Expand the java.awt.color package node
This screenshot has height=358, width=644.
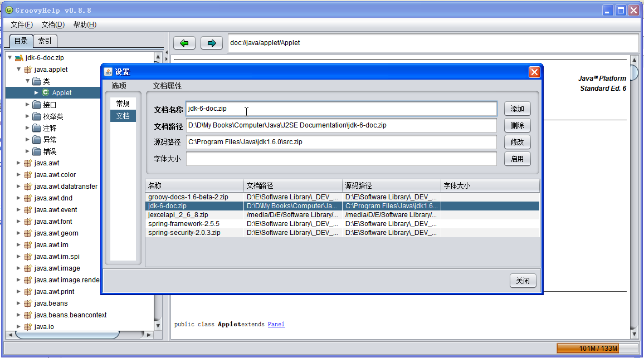[x=18, y=174]
